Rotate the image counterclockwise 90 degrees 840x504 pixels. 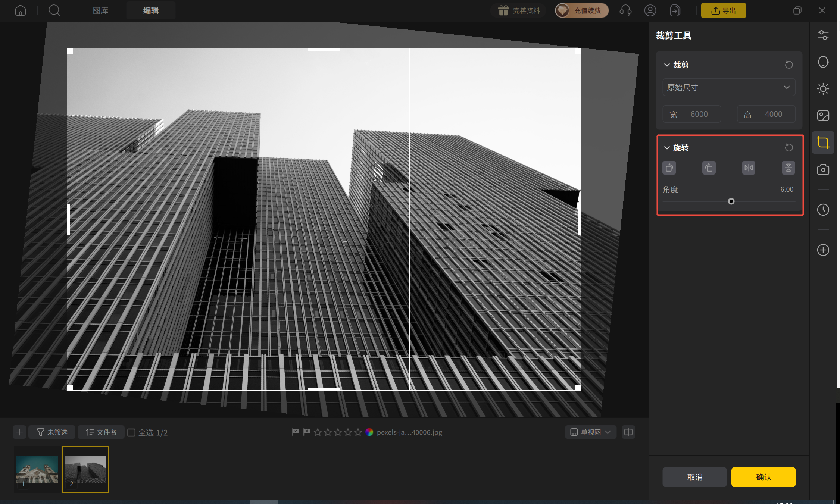(669, 168)
